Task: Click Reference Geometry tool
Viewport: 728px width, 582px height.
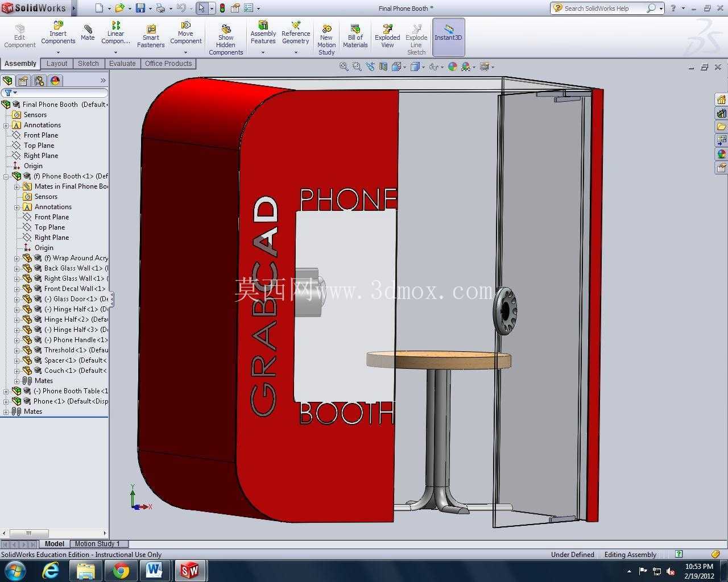Action: coord(296,33)
